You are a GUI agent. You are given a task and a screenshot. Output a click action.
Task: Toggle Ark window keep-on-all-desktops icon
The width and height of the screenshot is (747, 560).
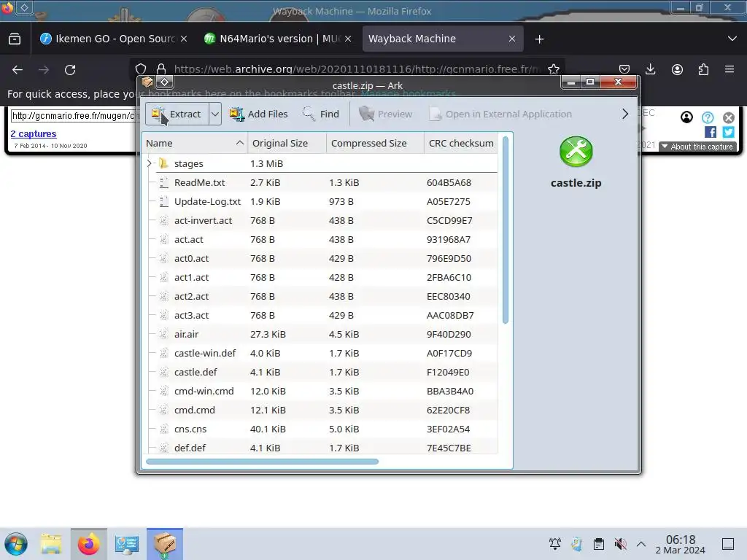pos(164,82)
